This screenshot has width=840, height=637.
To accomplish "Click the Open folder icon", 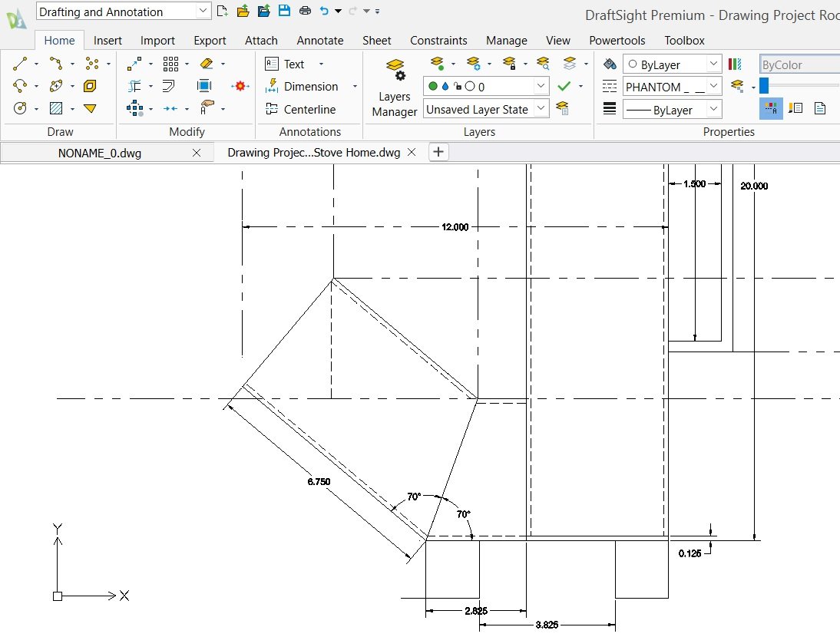I will pyautogui.click(x=243, y=10).
